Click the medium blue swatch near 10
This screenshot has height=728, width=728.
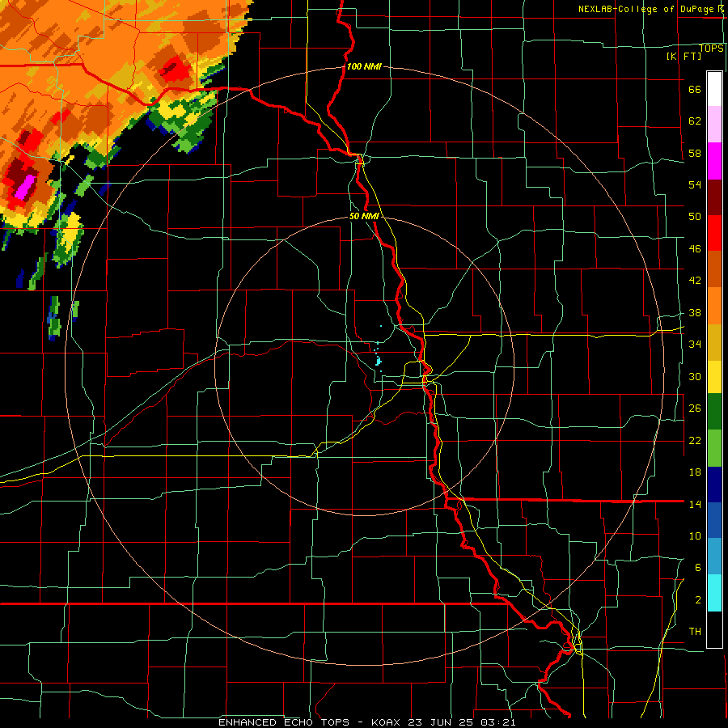714,520
